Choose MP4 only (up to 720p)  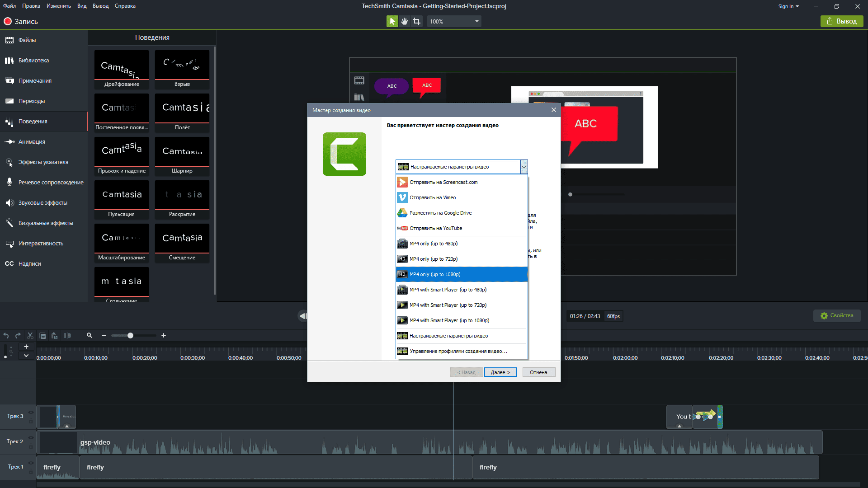point(462,259)
